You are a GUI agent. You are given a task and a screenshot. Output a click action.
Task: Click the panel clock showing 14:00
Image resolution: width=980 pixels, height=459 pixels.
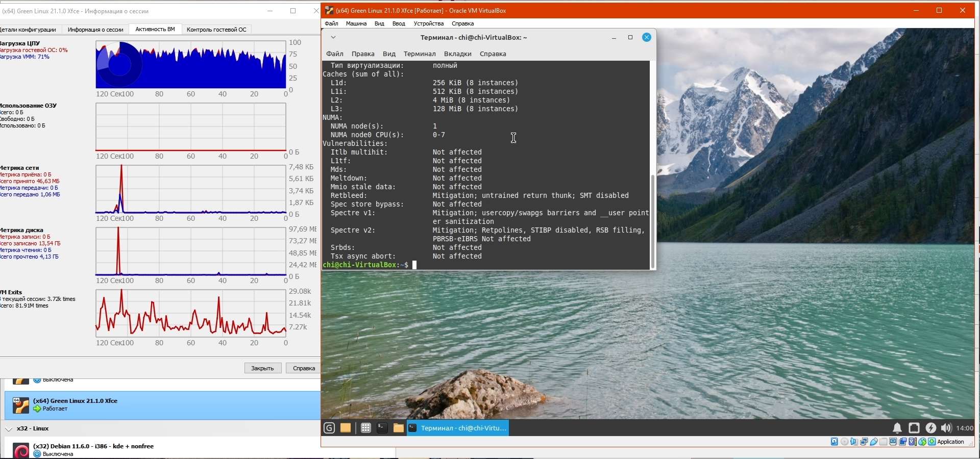tap(965, 428)
